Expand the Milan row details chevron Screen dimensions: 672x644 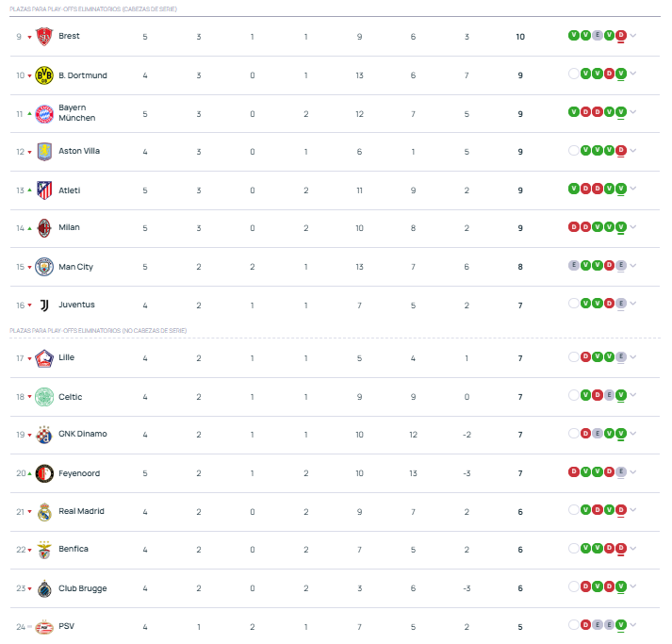pos(633,227)
